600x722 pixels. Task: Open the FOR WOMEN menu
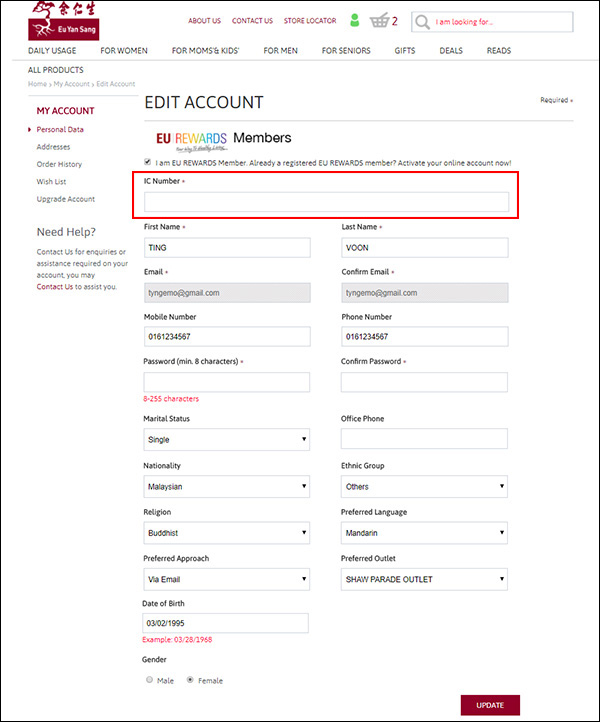pos(124,51)
